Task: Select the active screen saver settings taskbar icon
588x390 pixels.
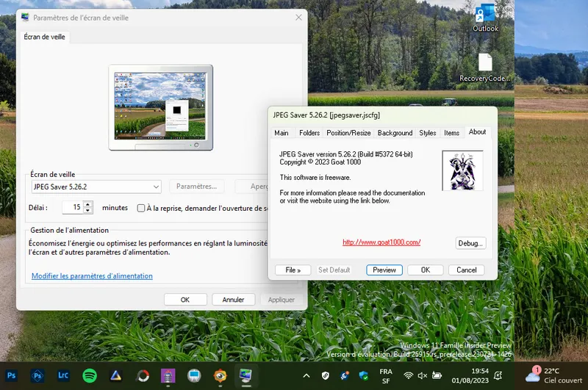Action: (246, 375)
